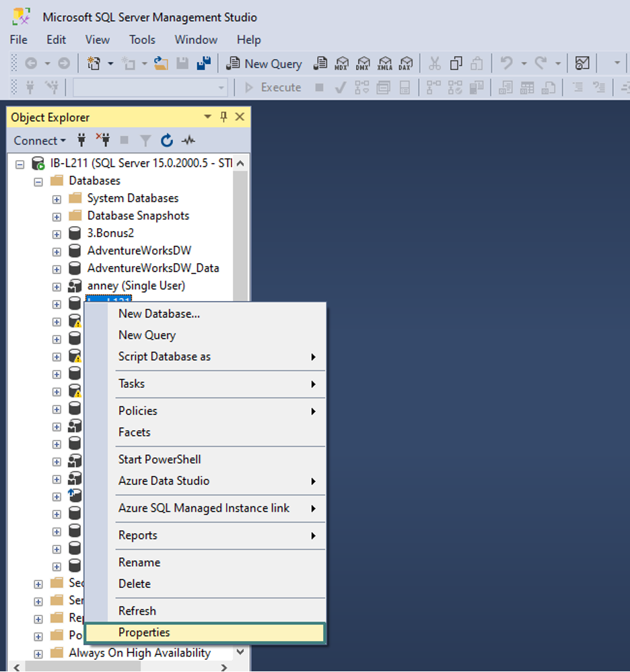Open the Reports submenu

(x=205, y=535)
